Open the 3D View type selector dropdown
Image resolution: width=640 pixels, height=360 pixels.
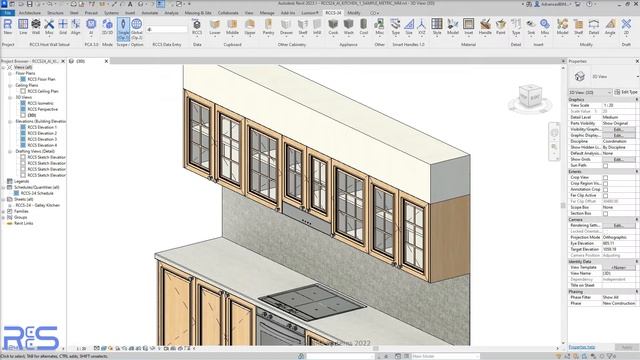coord(590,92)
